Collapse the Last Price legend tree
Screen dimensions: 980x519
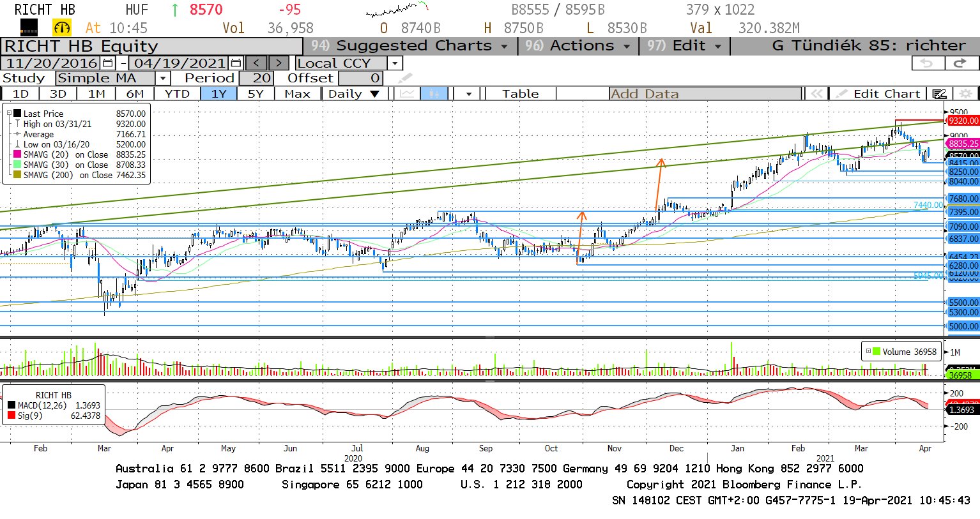(9, 114)
